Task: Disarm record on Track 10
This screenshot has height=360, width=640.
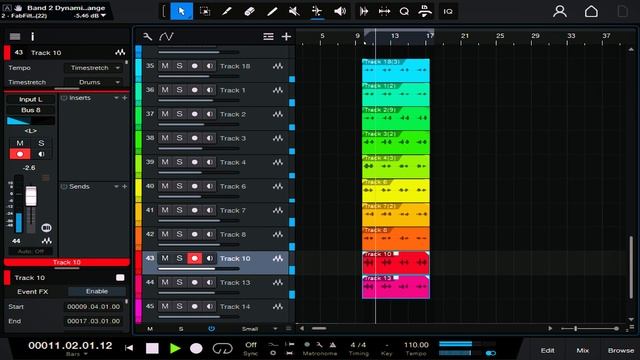Action: [x=195, y=258]
